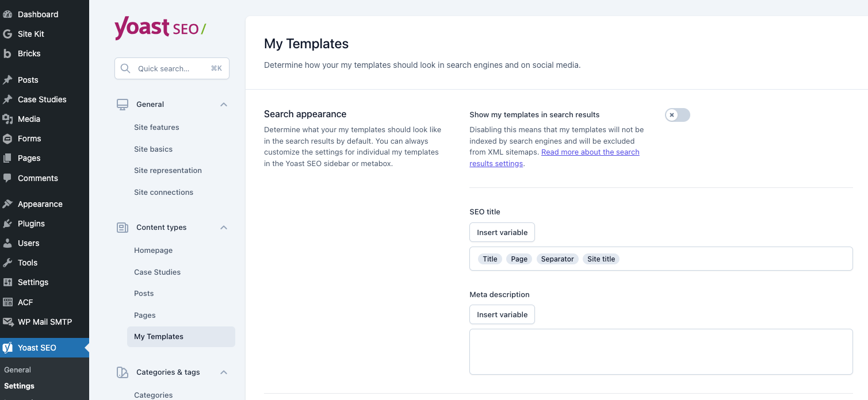Focus the Quick search field
The height and width of the screenshot is (400, 868).
[x=172, y=68]
